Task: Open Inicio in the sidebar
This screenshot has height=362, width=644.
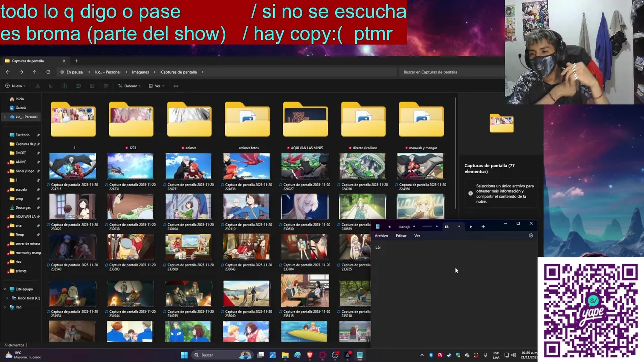Action: [x=20, y=99]
